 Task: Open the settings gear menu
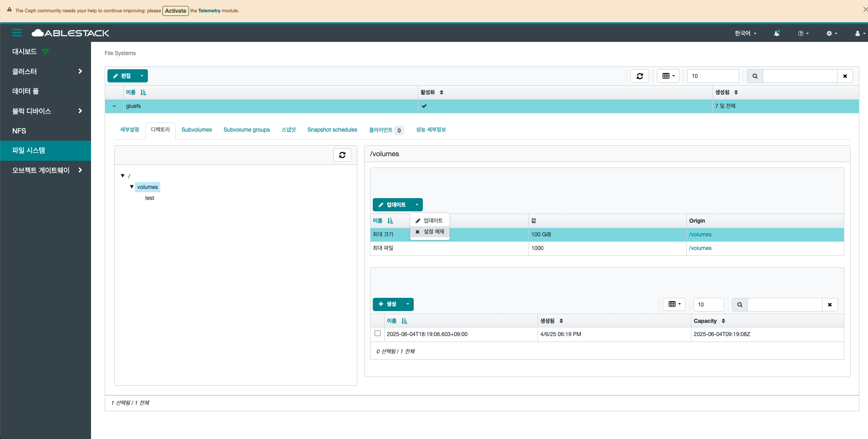[x=832, y=33]
